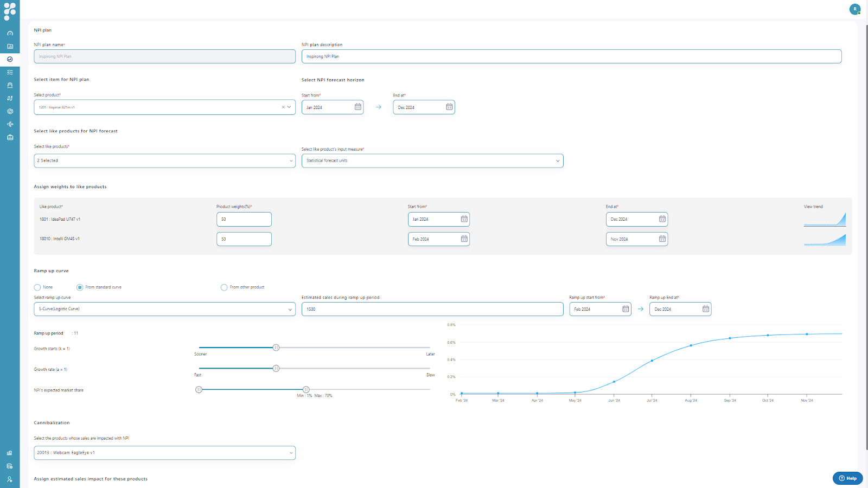View trend thumbnail for IdeaPad U747

coord(825,220)
